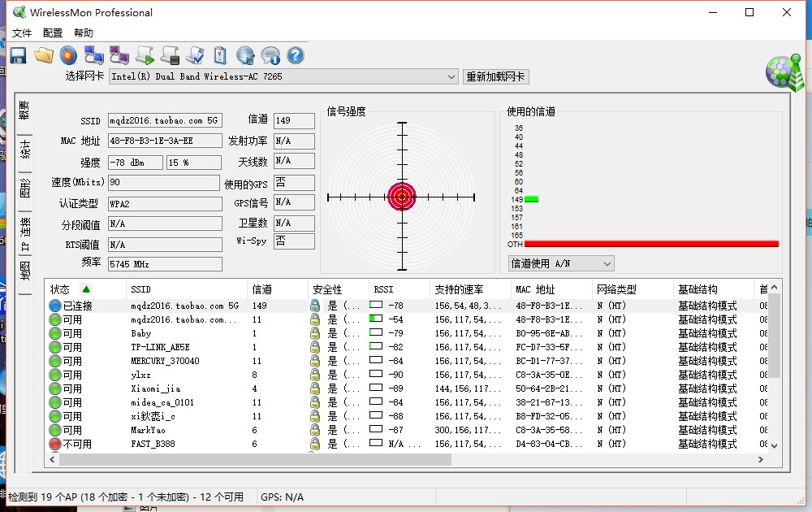The height and width of the screenshot is (512, 812).
Task: Expand the 选择网卡 adapter dropdown
Action: click(451, 77)
